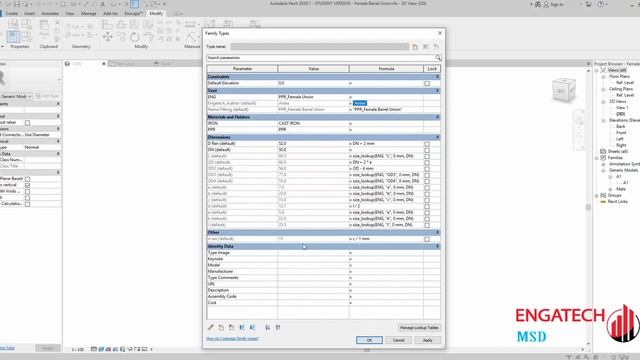Click the Lock column header

coord(432,69)
